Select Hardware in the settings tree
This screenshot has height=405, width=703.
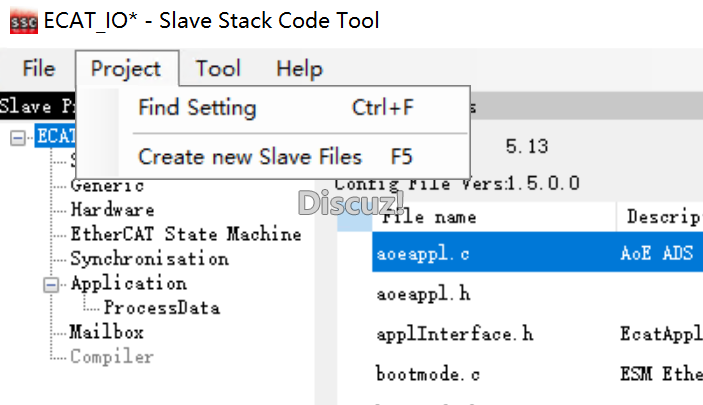[x=112, y=210]
